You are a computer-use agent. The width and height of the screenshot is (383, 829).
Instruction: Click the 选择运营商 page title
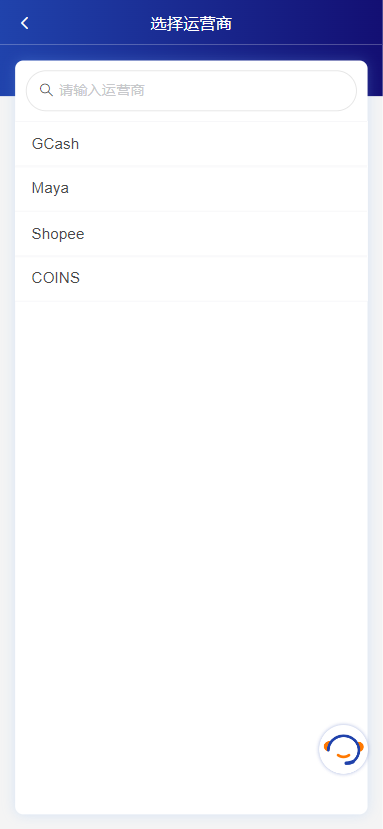191,24
